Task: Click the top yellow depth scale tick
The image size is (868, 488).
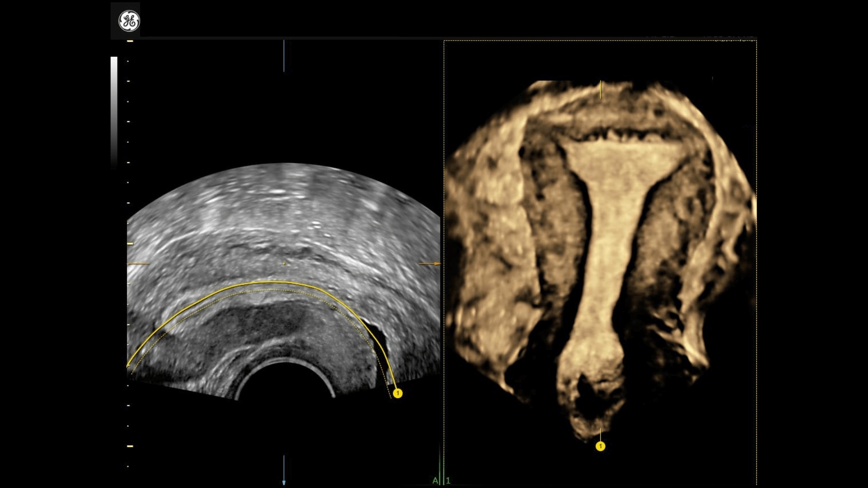Action: coord(130,41)
